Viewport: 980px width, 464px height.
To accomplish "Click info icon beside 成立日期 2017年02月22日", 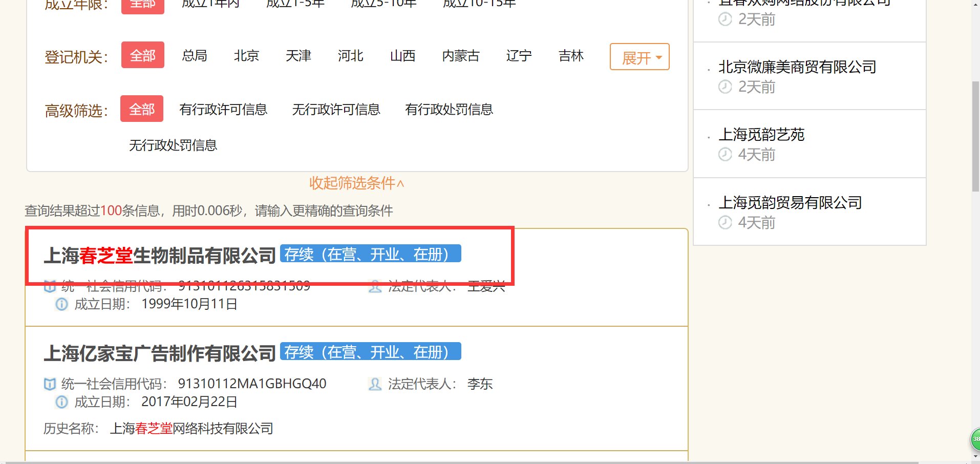I will click(61, 403).
